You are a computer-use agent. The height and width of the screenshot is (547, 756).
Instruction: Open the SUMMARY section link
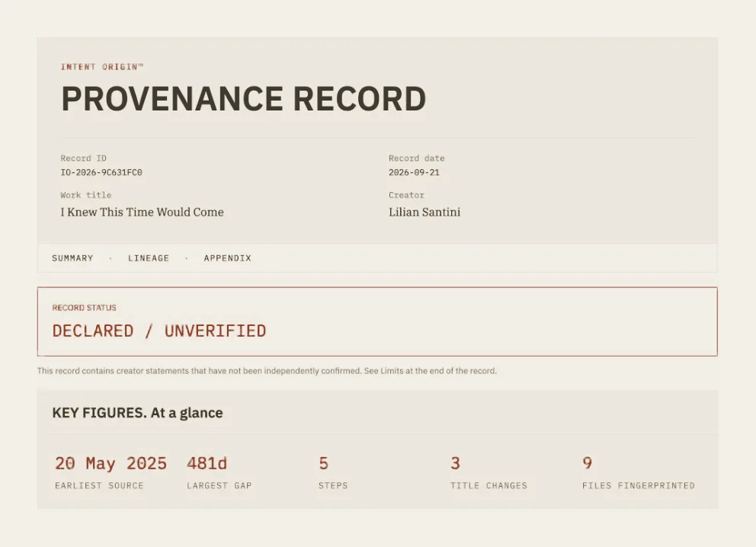pos(72,258)
